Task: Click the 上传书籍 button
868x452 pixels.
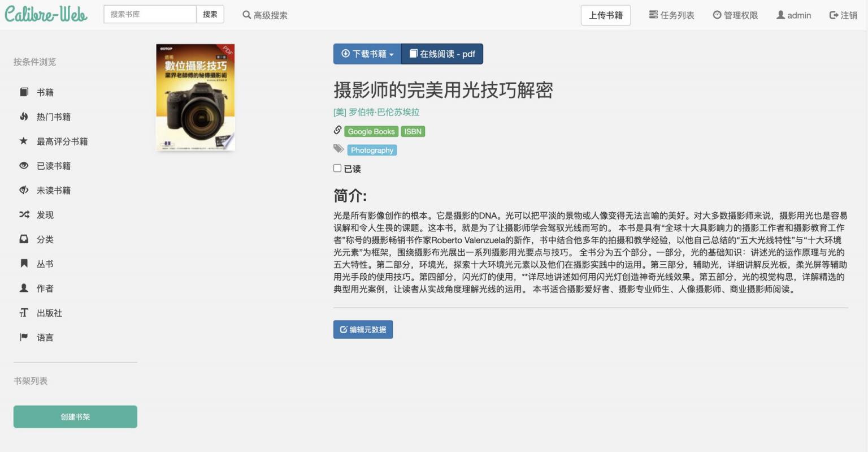Action: click(605, 15)
